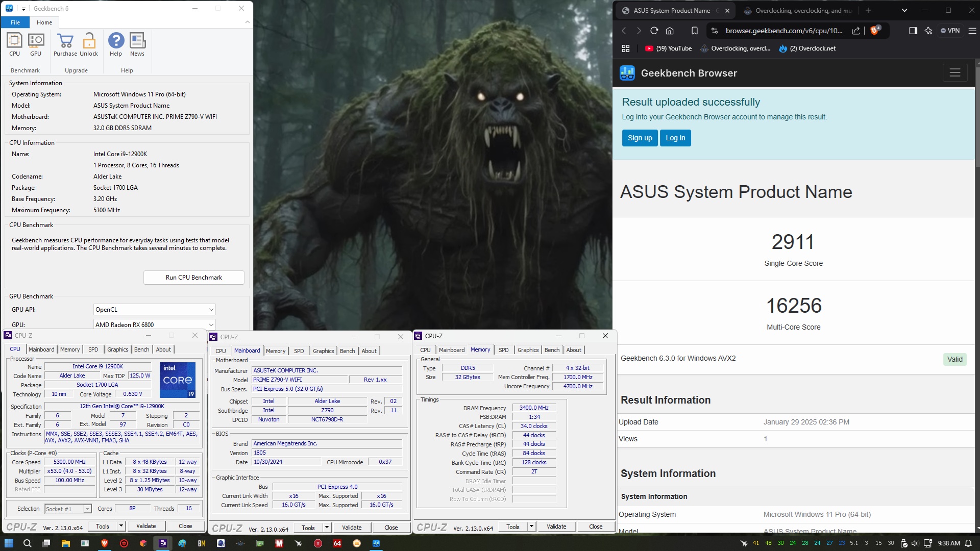Image resolution: width=980 pixels, height=551 pixels.
Task: Click the Log in button
Action: tap(675, 138)
